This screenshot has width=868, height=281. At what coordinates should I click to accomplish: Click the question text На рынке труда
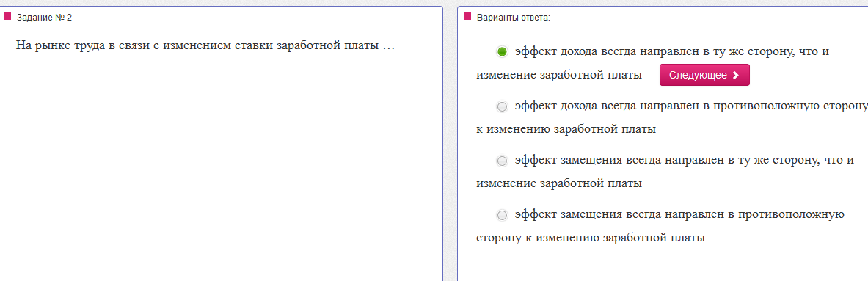click(205, 45)
